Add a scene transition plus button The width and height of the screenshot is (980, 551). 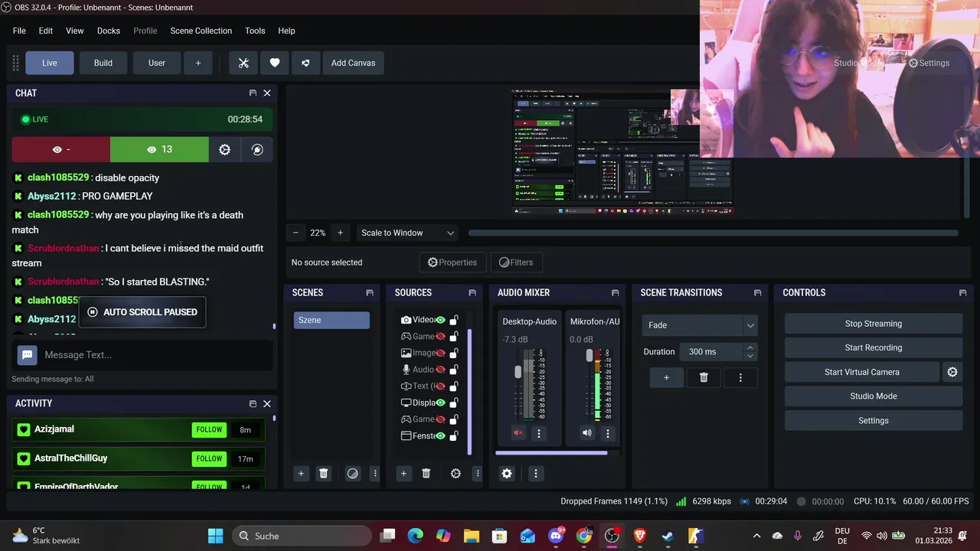[x=666, y=377]
